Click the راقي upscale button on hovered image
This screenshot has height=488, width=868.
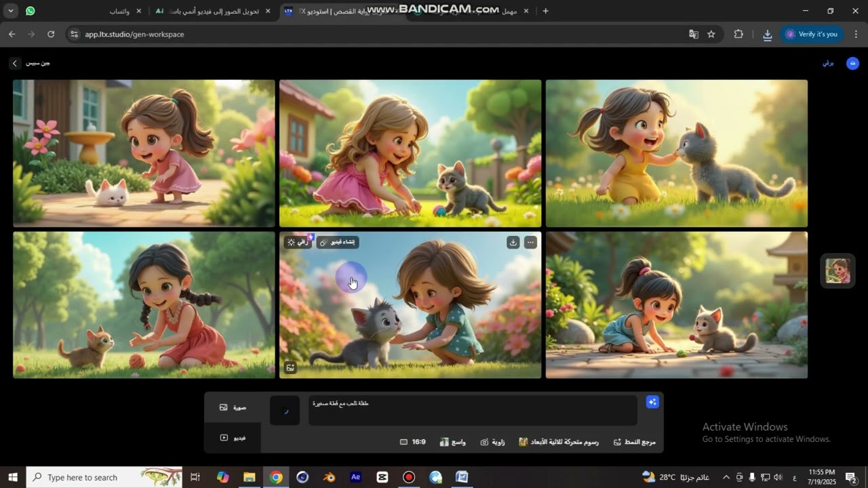tap(298, 242)
